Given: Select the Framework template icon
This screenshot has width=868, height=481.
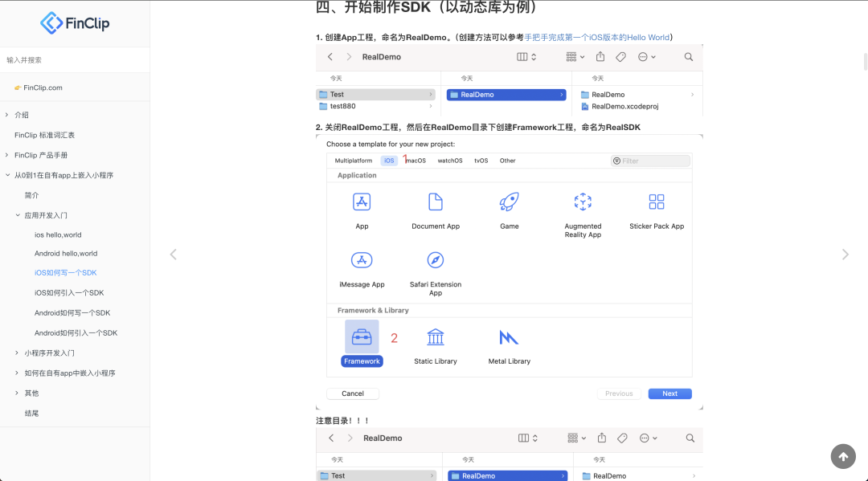Looking at the screenshot, I should [362, 337].
